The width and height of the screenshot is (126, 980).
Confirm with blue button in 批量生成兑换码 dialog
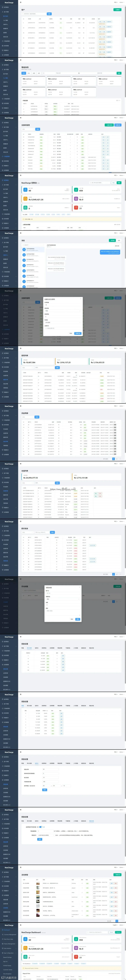pos(78,333)
